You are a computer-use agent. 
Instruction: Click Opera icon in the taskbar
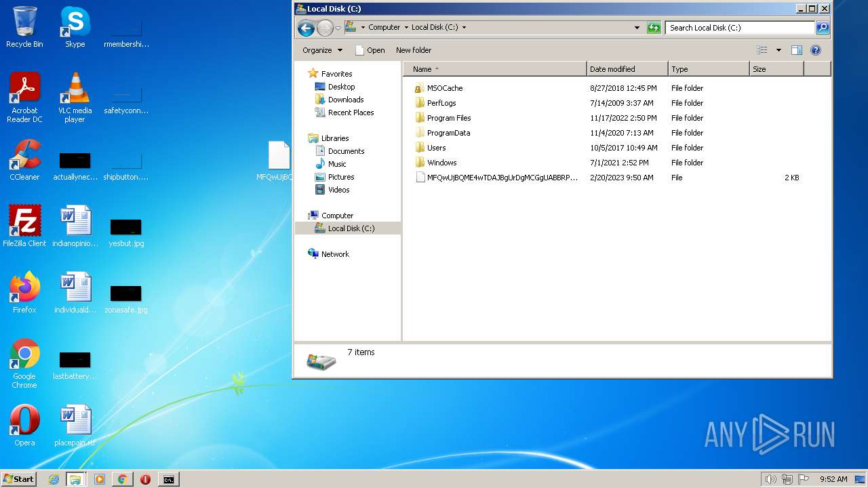point(145,479)
